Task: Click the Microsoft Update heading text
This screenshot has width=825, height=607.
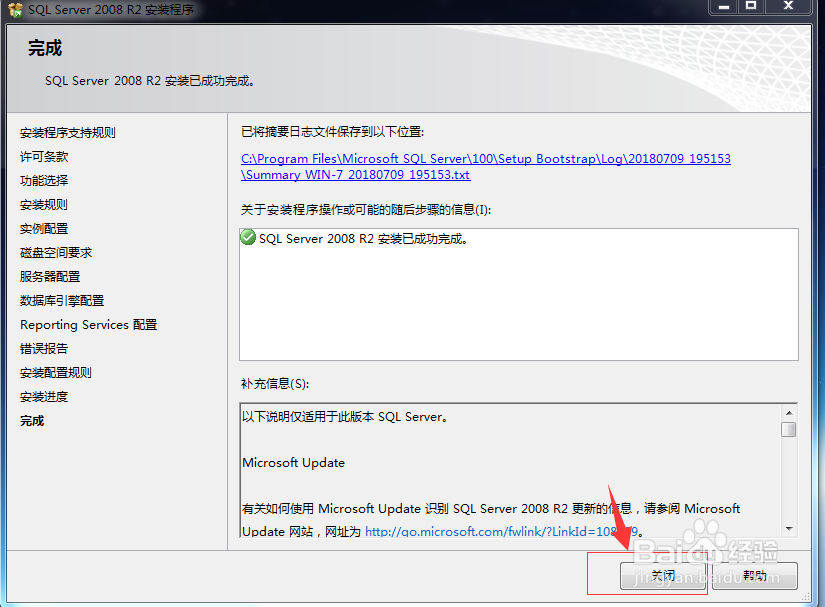Action: tap(294, 463)
